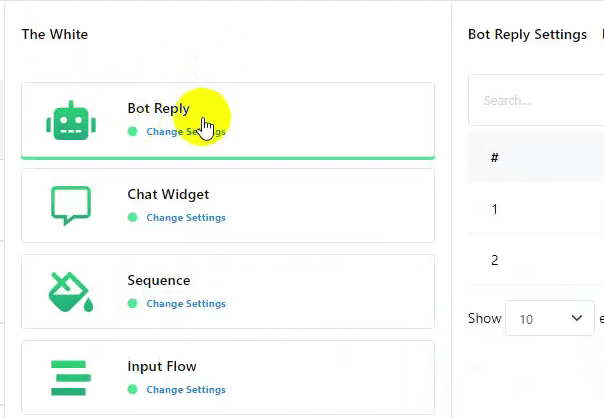Open Change Settings for Chat Widget
The image size is (604, 418).
click(x=186, y=218)
